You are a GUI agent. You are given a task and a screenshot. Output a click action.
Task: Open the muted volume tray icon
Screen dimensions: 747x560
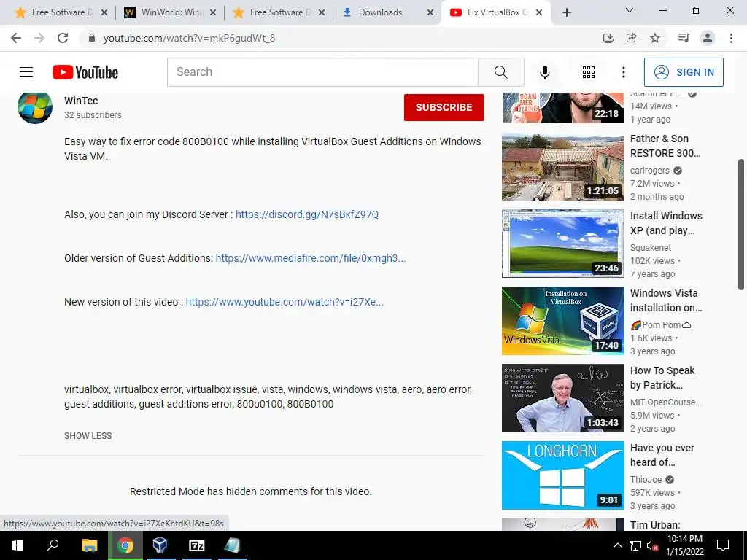point(652,545)
